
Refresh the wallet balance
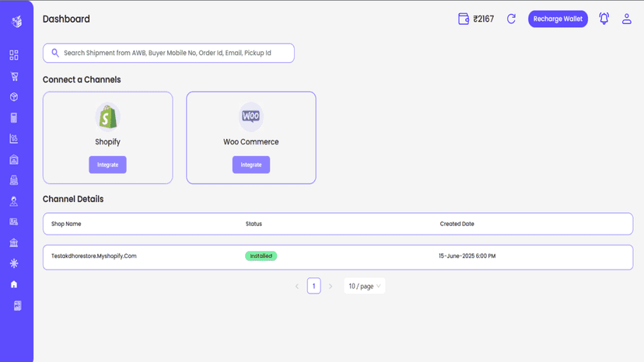point(511,19)
